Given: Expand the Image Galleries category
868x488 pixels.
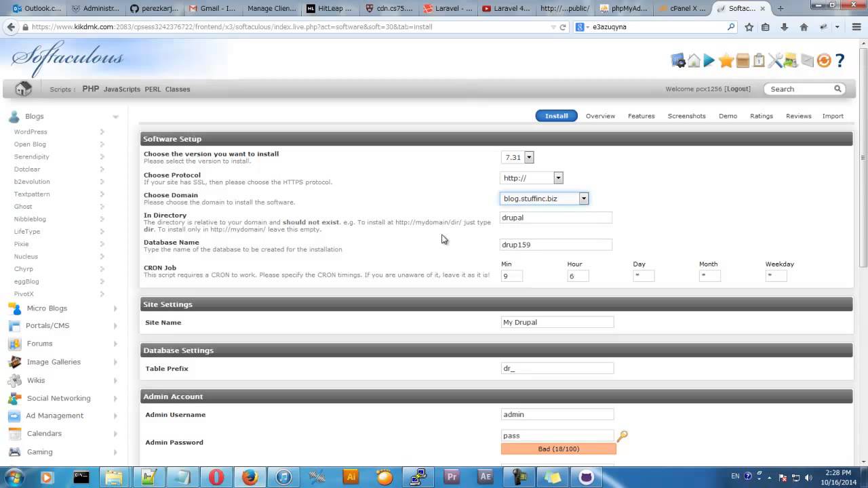Looking at the screenshot, I should pos(115,362).
